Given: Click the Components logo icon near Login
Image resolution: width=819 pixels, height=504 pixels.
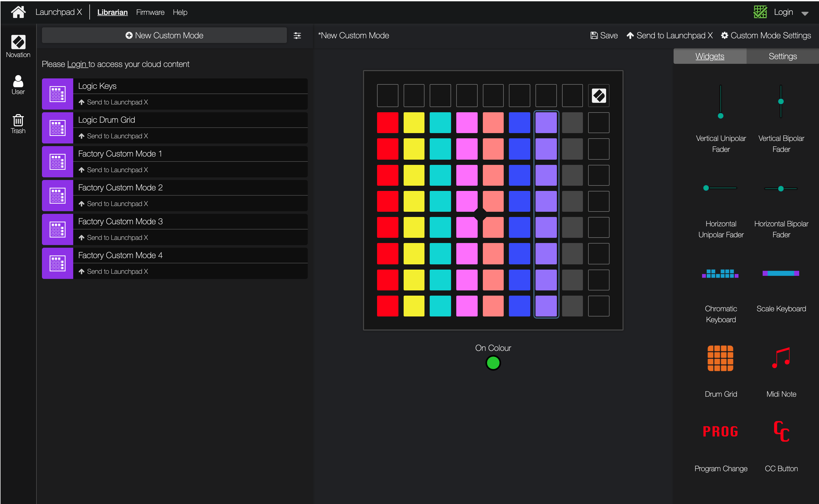Looking at the screenshot, I should tap(760, 12).
